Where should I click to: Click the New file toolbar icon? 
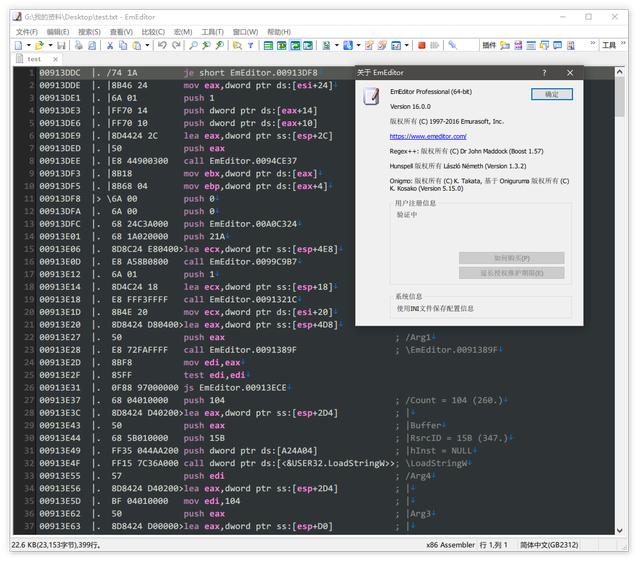[18, 45]
